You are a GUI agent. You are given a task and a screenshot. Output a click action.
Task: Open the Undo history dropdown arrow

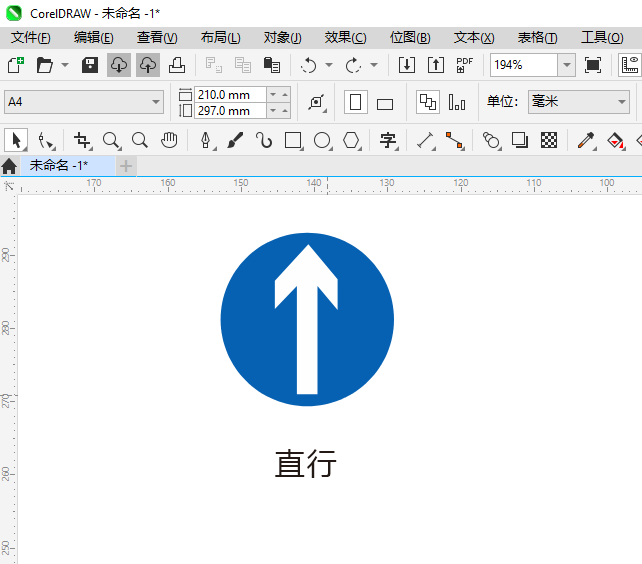pyautogui.click(x=329, y=65)
